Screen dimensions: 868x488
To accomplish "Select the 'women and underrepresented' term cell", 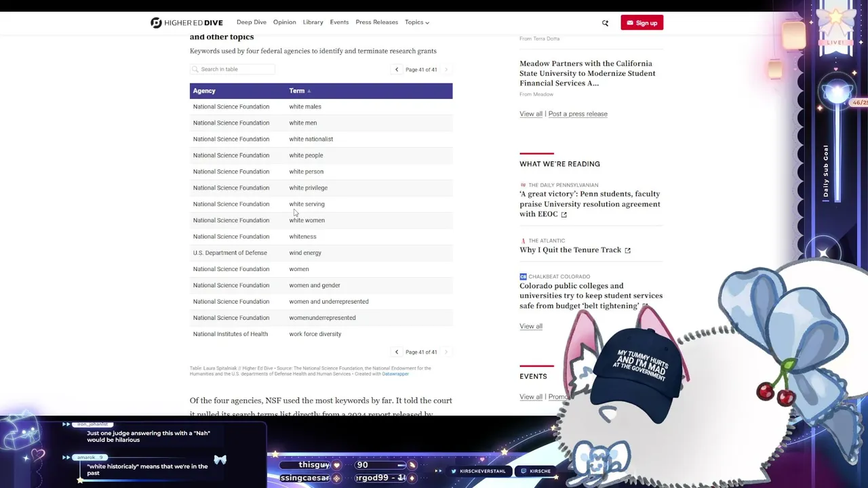I will coord(329,302).
